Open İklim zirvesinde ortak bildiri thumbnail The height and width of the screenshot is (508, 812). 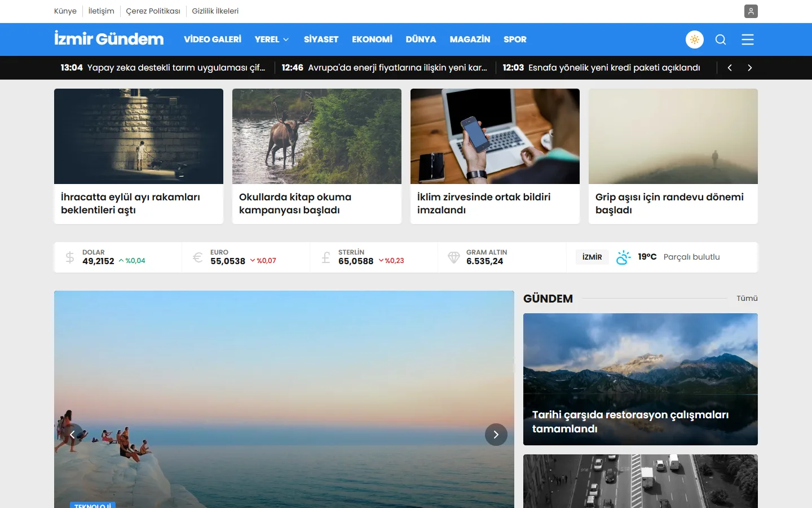point(495,136)
